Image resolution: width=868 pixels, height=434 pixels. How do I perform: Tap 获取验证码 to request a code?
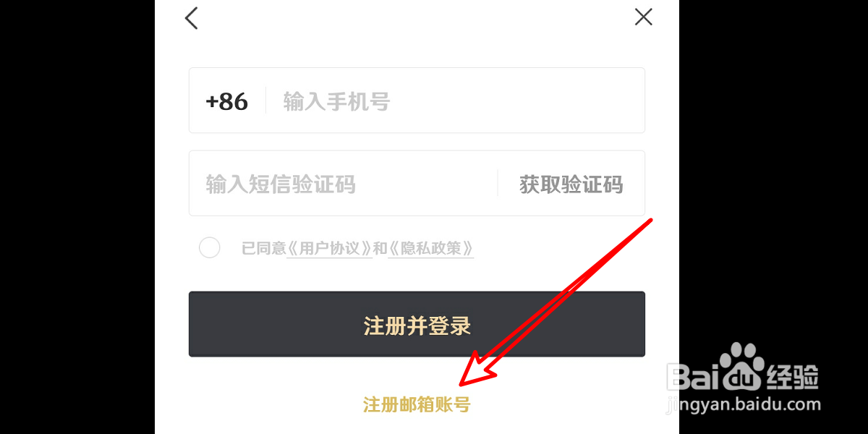point(571,184)
